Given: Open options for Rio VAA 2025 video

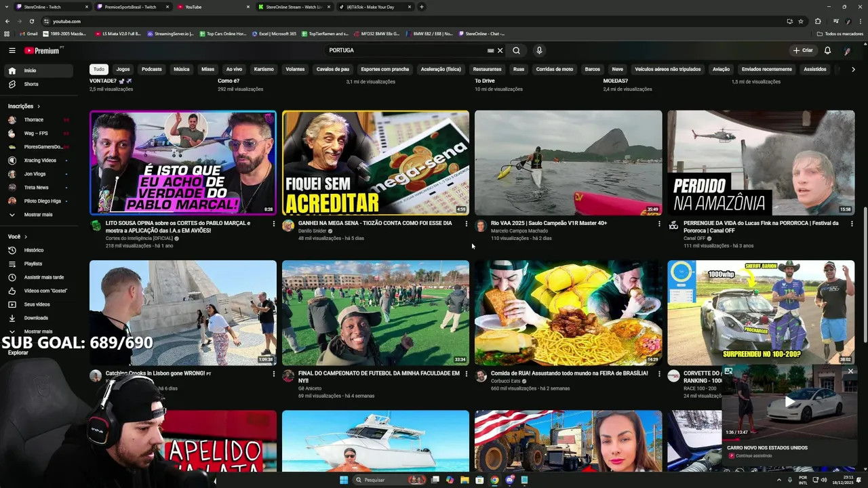Looking at the screenshot, I should 659,224.
